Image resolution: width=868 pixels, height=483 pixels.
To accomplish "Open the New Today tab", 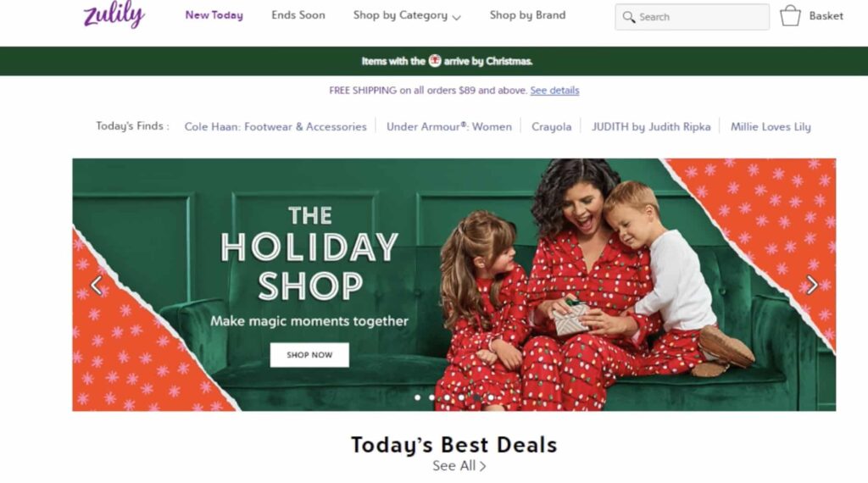I will (214, 15).
